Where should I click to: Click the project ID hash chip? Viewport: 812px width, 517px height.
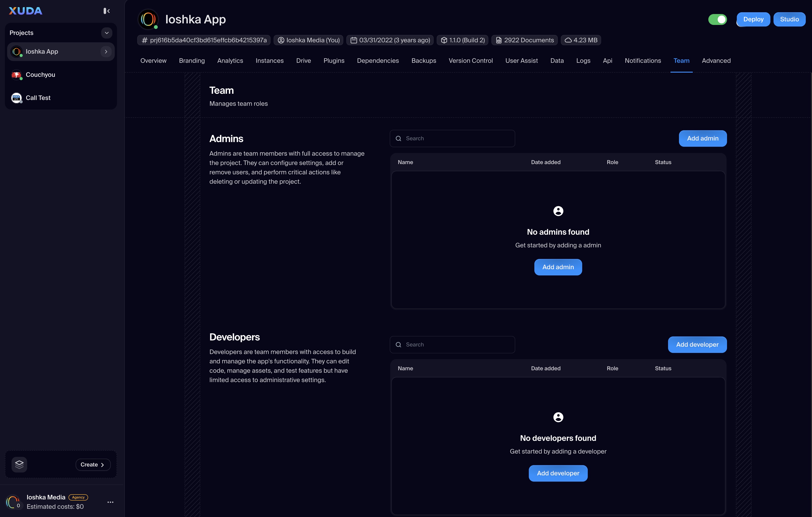coord(204,40)
